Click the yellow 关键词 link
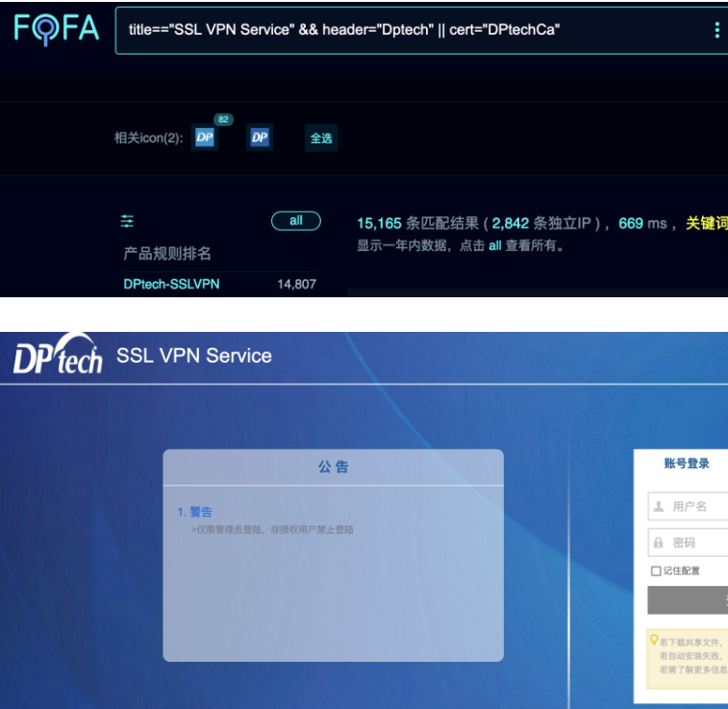 point(706,223)
